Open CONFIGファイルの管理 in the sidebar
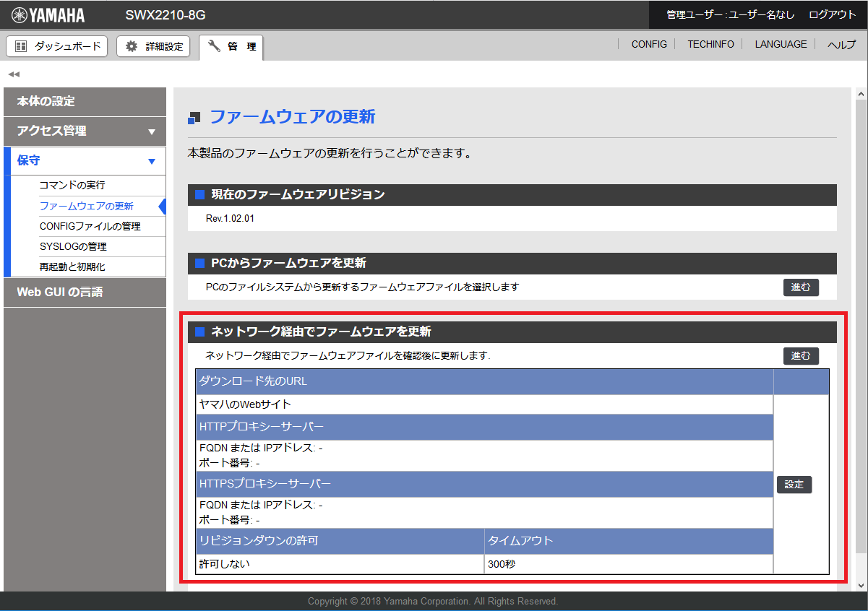Screen dimensions: 868x611 tap(90, 226)
